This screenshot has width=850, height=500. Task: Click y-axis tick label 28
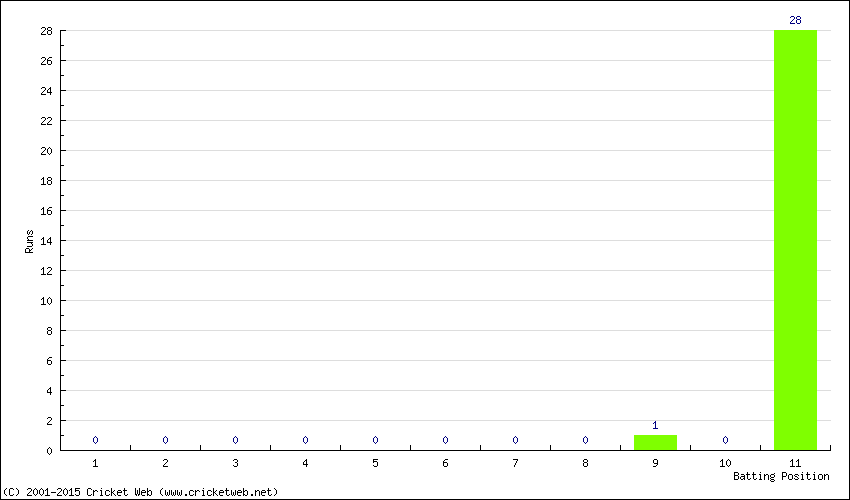[47, 31]
